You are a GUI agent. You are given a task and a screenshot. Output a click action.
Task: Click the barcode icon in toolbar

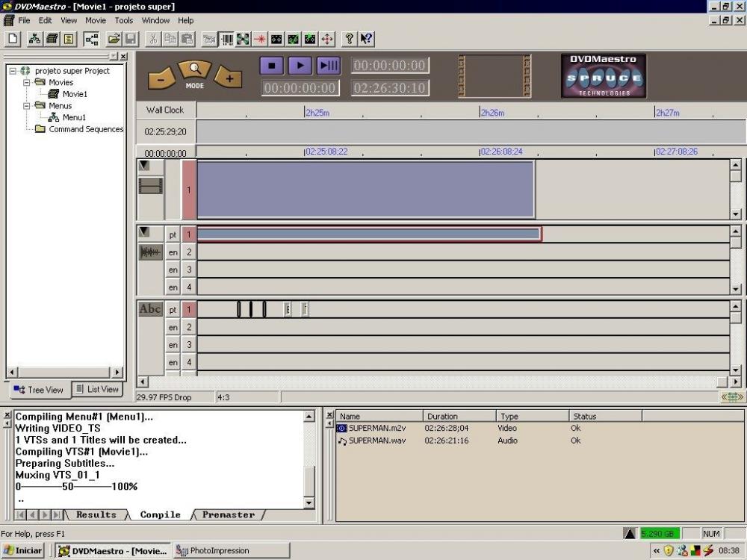tap(226, 39)
